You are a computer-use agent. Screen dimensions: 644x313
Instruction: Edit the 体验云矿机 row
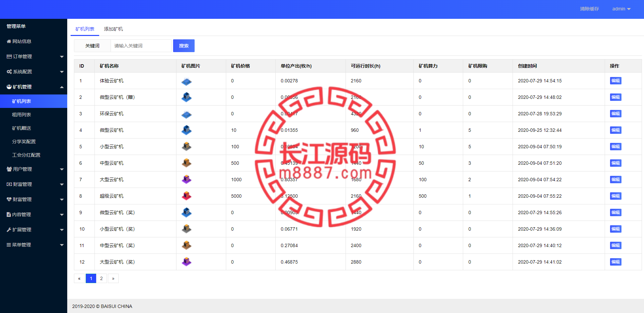[615, 81]
